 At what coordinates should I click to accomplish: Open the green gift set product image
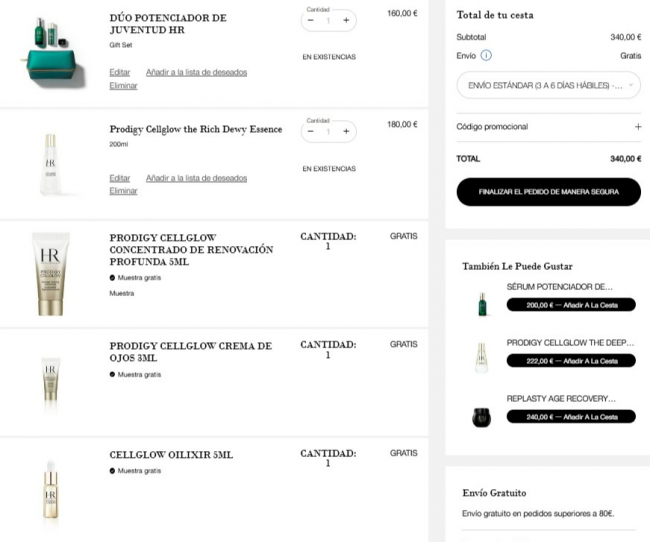pyautogui.click(x=53, y=52)
